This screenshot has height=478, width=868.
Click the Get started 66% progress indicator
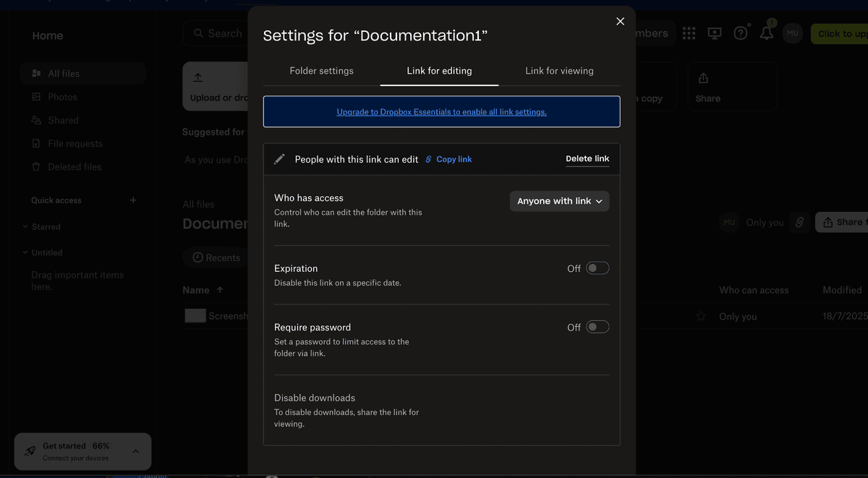[72, 445]
